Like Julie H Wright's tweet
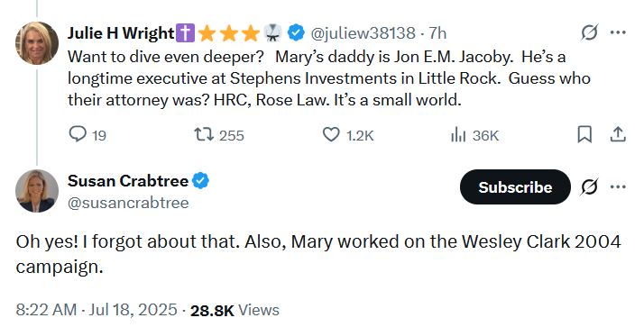This screenshot has width=644, height=336. [348, 134]
